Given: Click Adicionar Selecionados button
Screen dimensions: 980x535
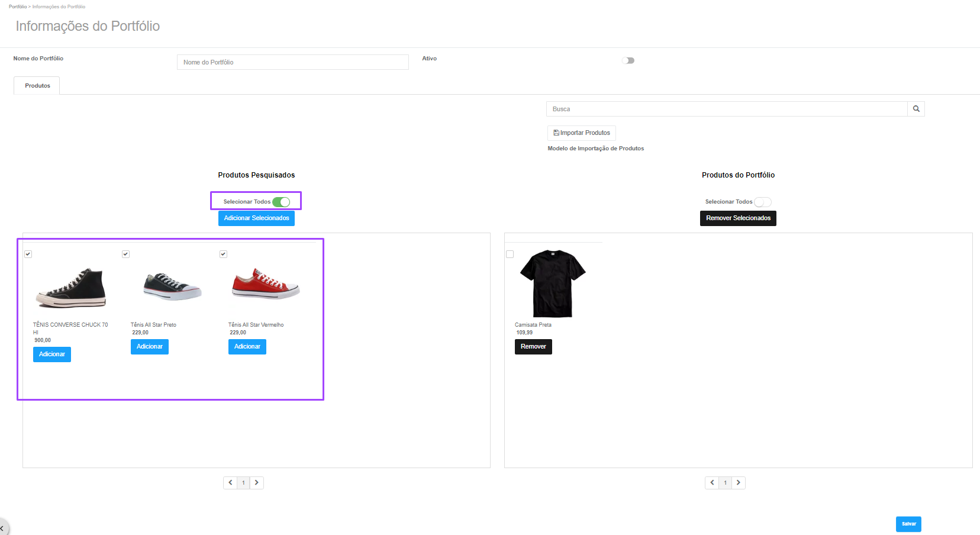Looking at the screenshot, I should pos(256,218).
